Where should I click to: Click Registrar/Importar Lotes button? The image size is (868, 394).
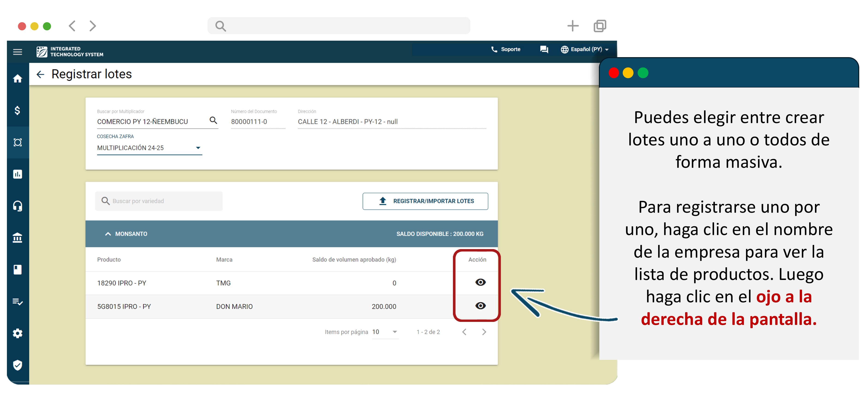coord(425,201)
